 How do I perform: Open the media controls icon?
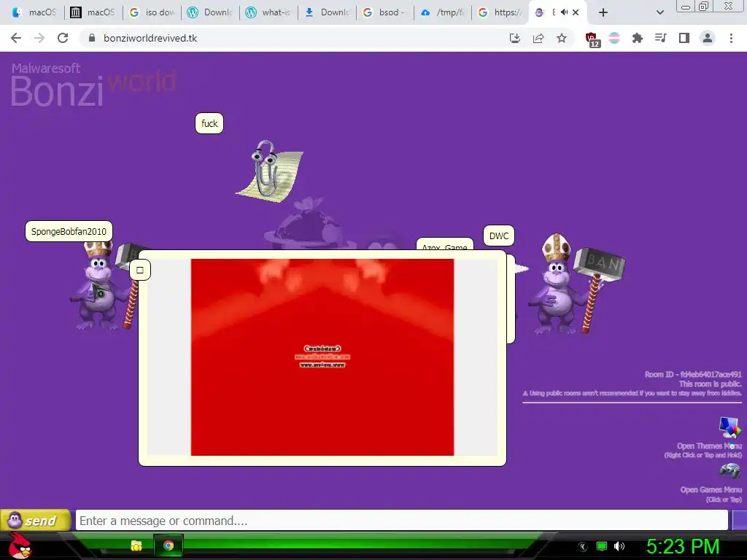[x=661, y=38]
